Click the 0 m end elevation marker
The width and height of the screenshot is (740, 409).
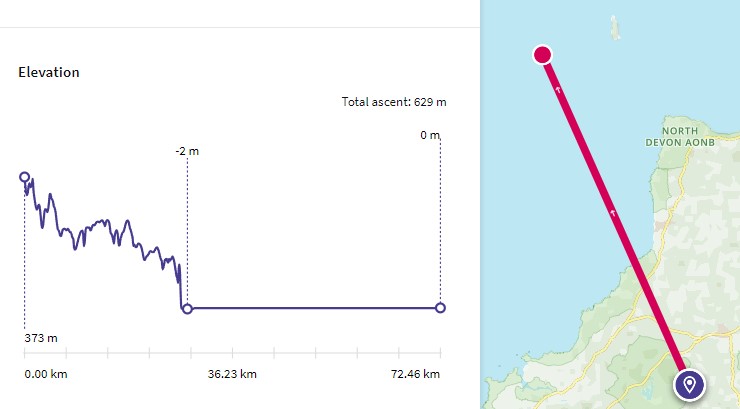(x=440, y=308)
